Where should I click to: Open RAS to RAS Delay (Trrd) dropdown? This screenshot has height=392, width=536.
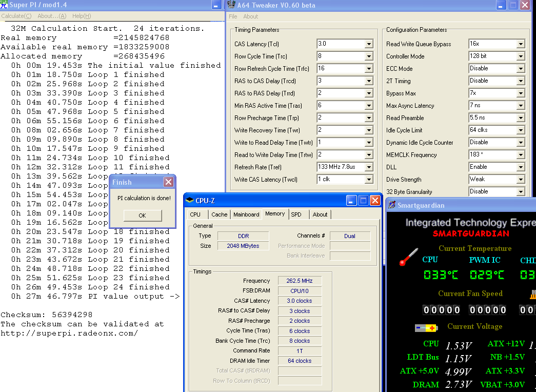(x=369, y=93)
